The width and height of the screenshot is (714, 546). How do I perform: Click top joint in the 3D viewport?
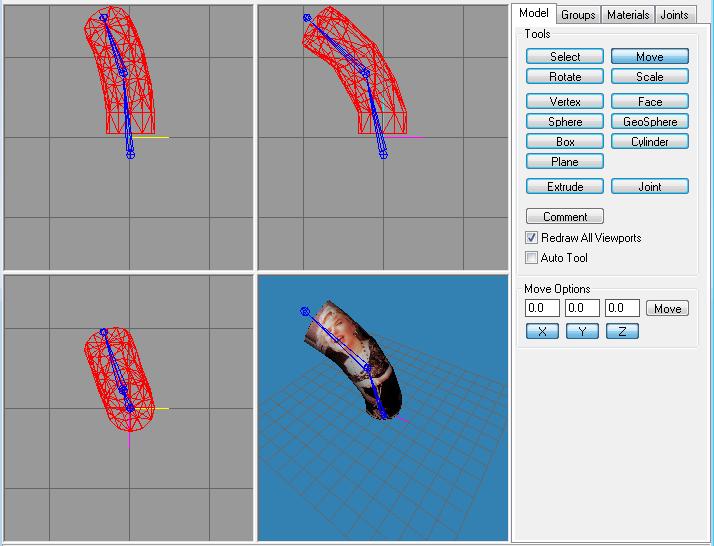pos(305,311)
